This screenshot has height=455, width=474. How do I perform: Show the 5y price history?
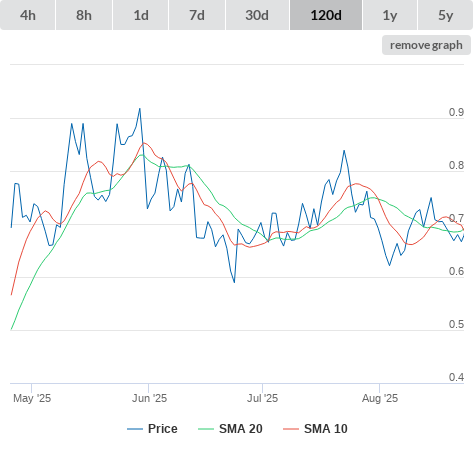446,15
